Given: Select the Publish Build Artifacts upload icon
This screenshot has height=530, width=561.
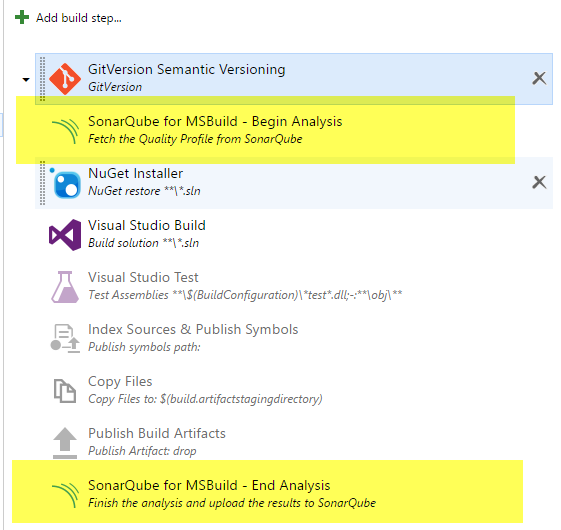Looking at the screenshot, I should point(65,443).
